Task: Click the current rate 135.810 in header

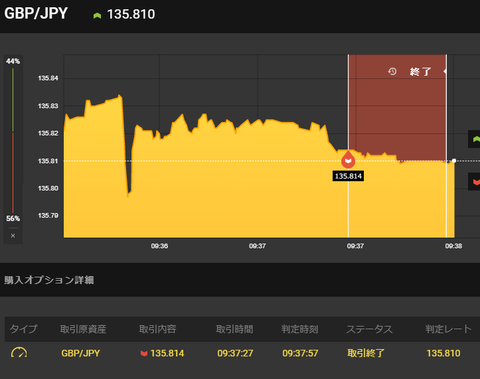Action: pyautogui.click(x=131, y=14)
